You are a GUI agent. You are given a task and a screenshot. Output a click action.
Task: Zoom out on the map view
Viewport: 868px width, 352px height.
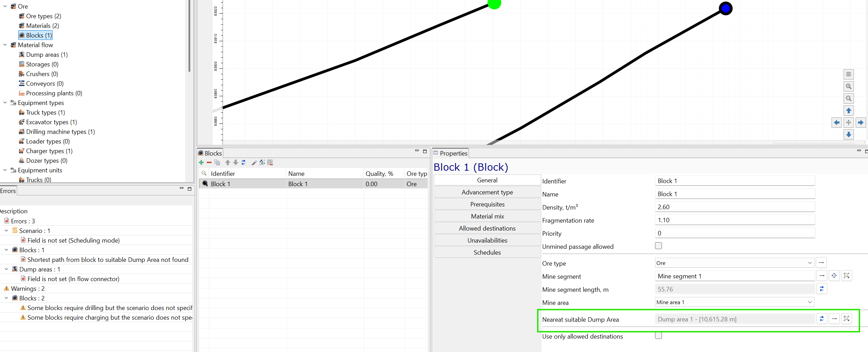point(849,98)
